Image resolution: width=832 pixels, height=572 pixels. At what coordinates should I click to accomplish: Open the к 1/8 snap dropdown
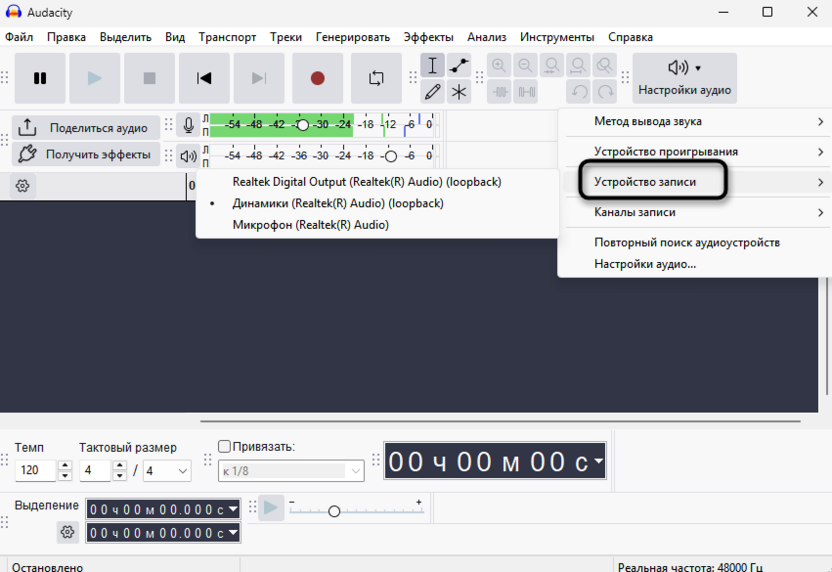click(291, 471)
